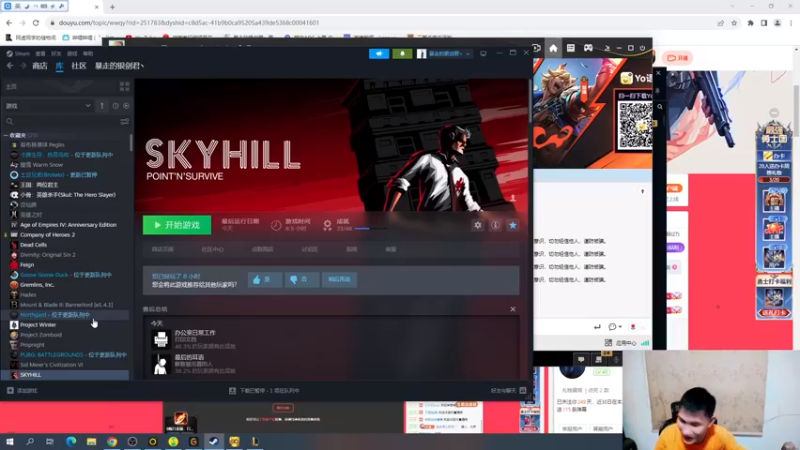Open the Steam menu
The image size is (800, 450).
click(19, 54)
